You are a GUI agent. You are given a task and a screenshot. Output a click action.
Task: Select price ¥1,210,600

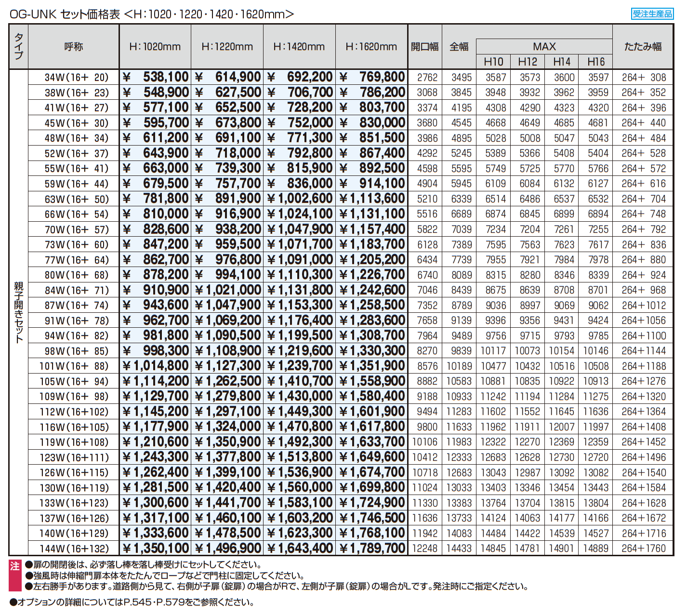click(x=156, y=442)
